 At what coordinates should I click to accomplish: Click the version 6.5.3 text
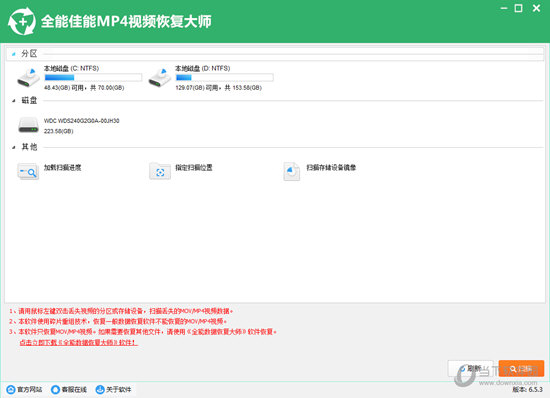(x=528, y=390)
